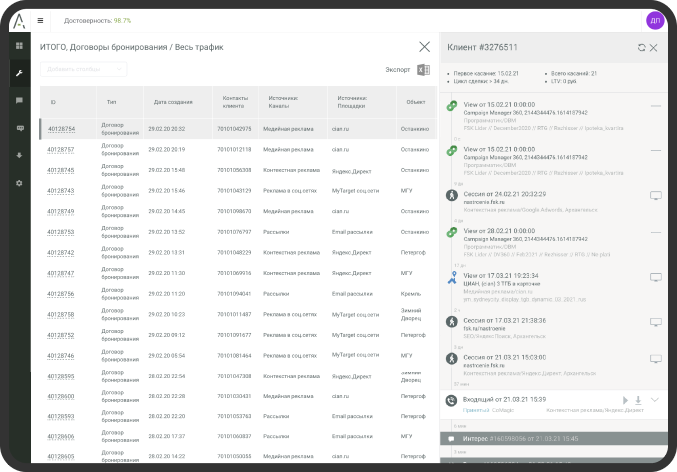Click the Excel export icon
This screenshot has width=677, height=472.
pyautogui.click(x=423, y=70)
